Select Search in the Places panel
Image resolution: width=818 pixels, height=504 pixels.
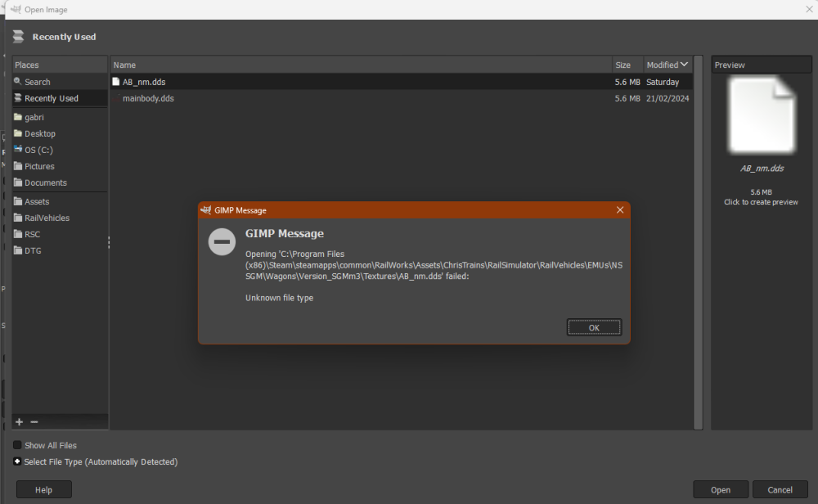coord(37,82)
